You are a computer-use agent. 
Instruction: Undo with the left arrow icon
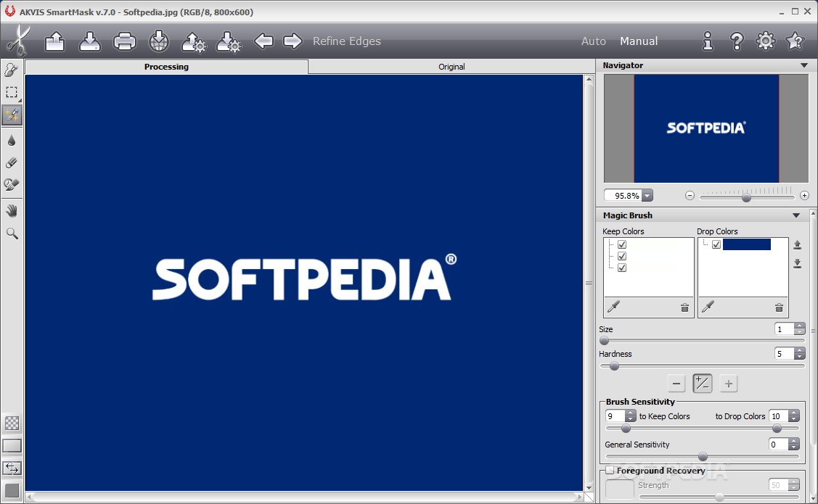point(263,41)
